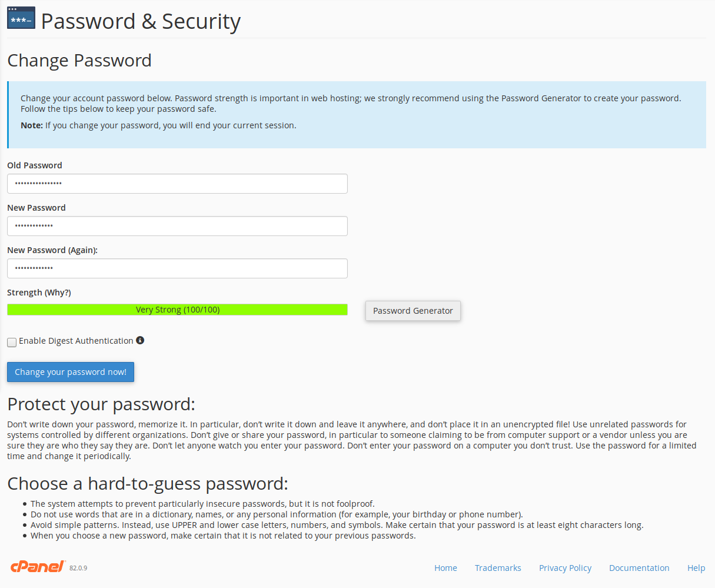Viewport: 715px width, 588px height.
Task: Click the Digest Authentication info icon
Action: (x=140, y=340)
